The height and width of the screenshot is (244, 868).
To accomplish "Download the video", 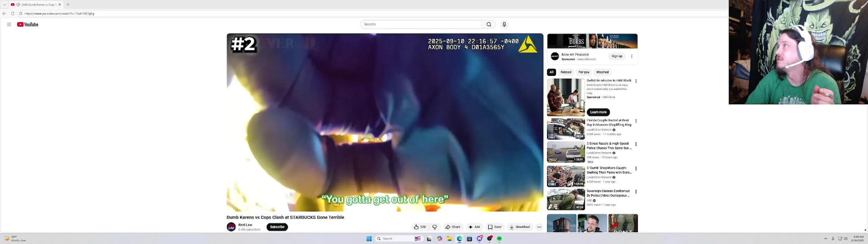I will click(519, 227).
